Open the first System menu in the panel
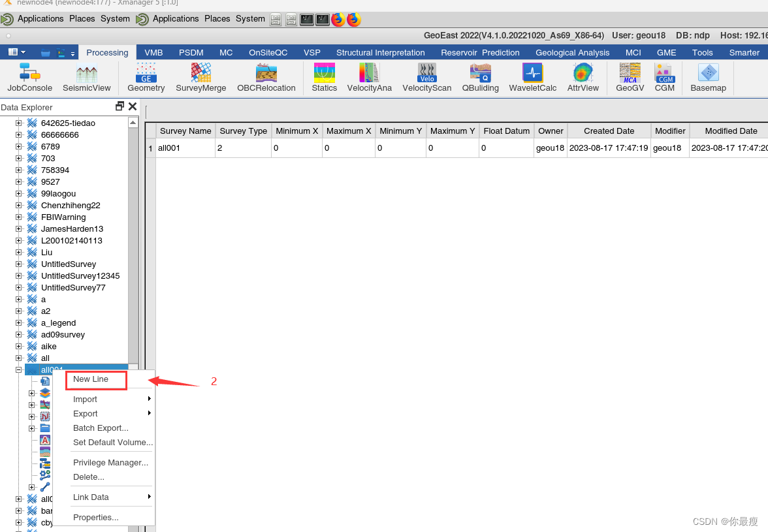Viewport: 768px width, 532px height. pos(115,18)
